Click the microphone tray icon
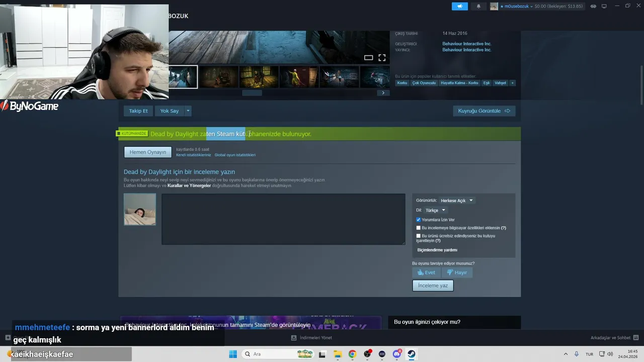Viewport: 644px width, 362px height. (x=577, y=354)
